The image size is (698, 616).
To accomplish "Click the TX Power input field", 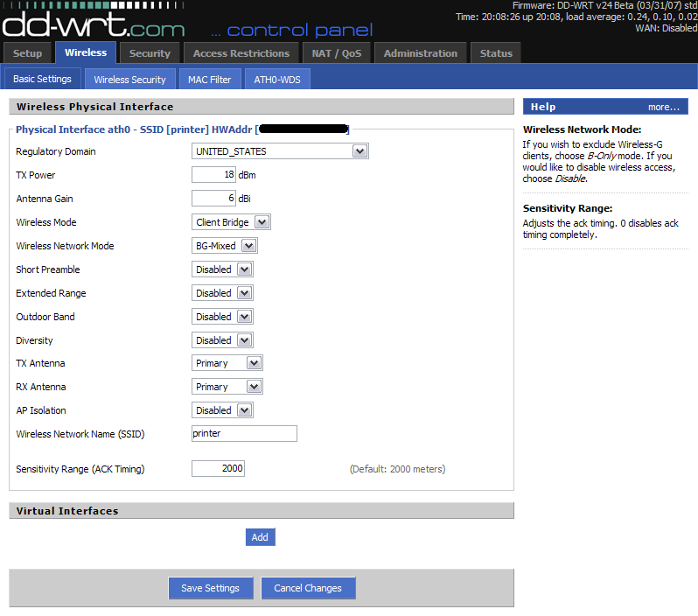I will coord(213,175).
